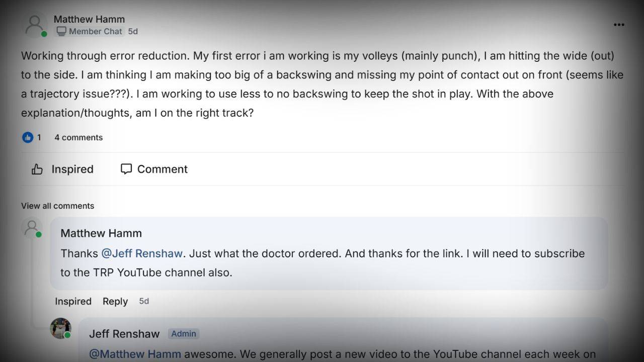Open Matthew Hamm's avatar on the post
This screenshot has width=644, height=362.
click(x=35, y=25)
